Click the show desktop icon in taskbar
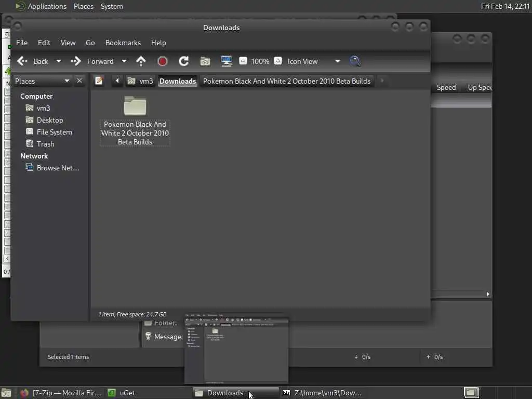 (x=6, y=393)
